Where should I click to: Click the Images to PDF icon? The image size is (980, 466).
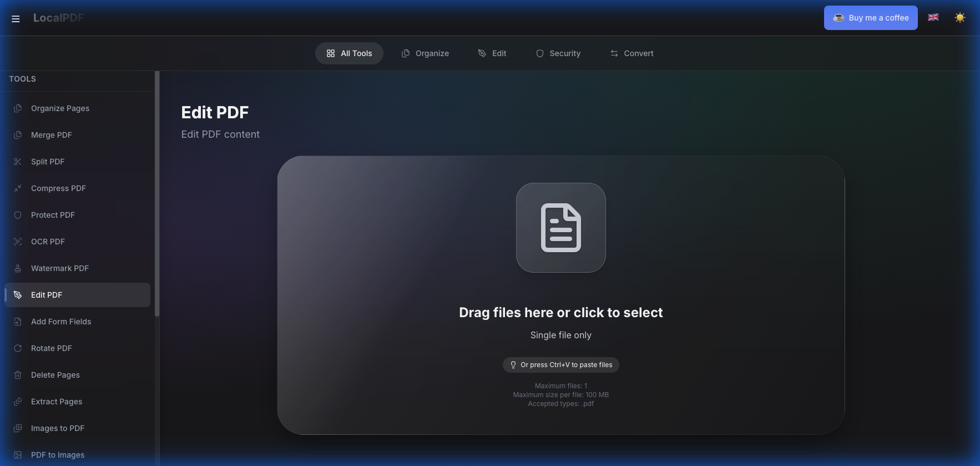[18, 428]
